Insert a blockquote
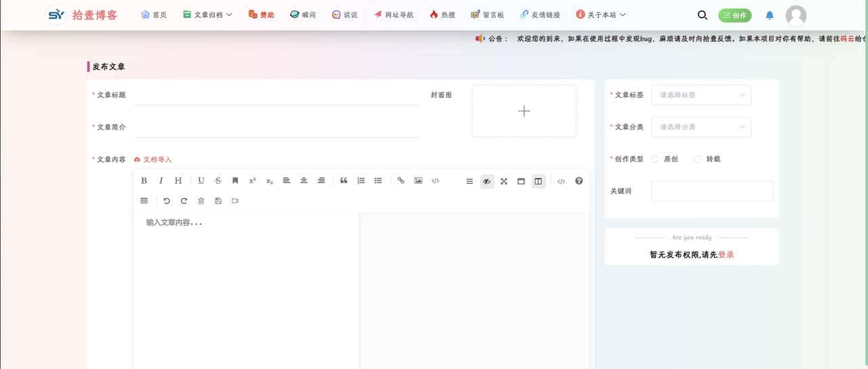Viewport: 868px width, 369px height. [x=344, y=181]
